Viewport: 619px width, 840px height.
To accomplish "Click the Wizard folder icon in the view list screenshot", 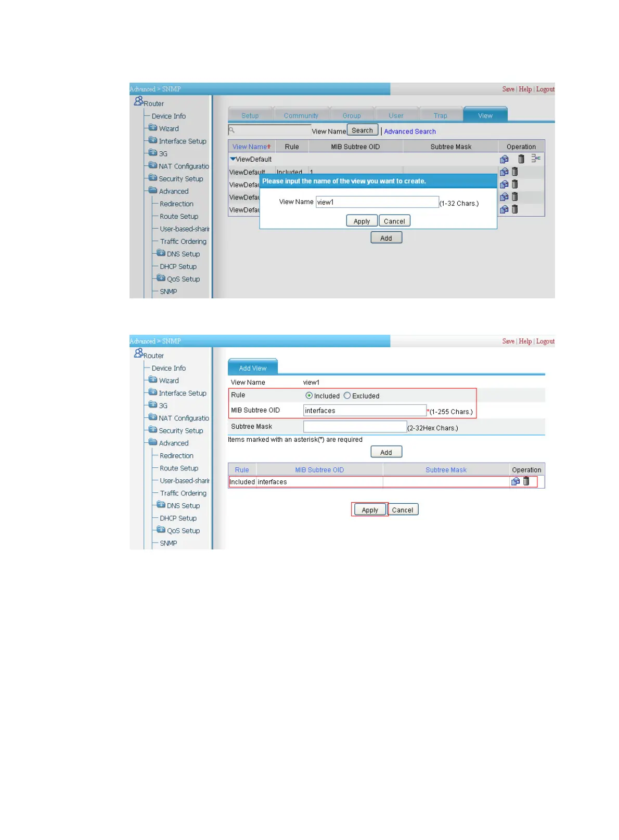I will pyautogui.click(x=153, y=128).
